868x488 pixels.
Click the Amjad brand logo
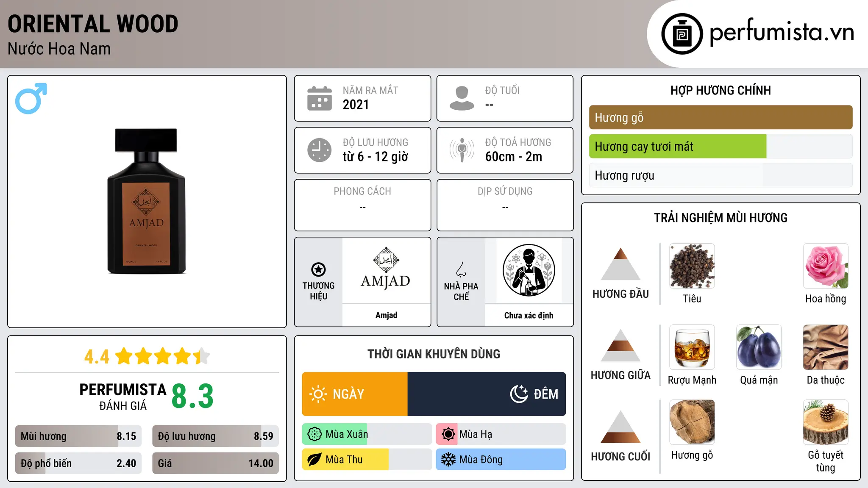386,269
